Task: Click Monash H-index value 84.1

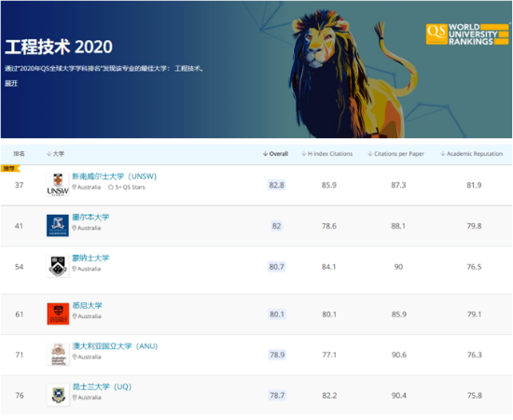Action: point(328,267)
